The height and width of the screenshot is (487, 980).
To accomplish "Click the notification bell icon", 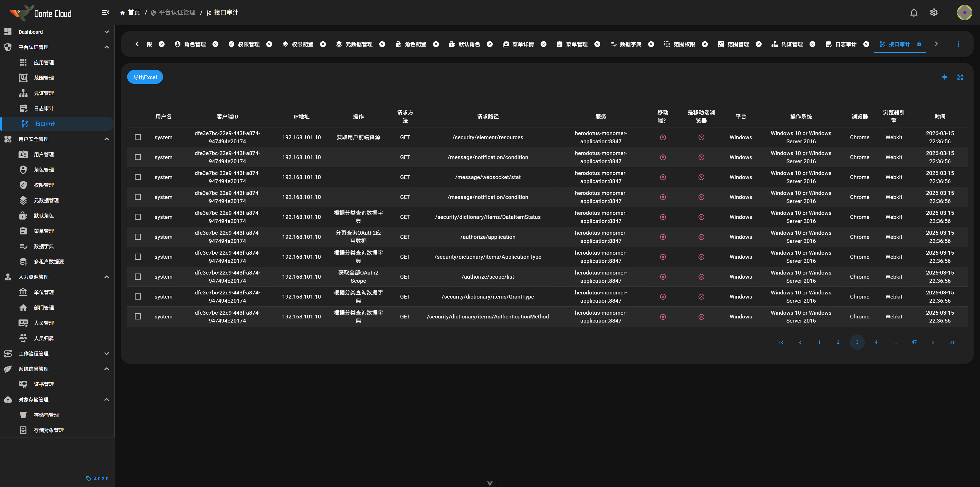I will pyautogui.click(x=913, y=13).
